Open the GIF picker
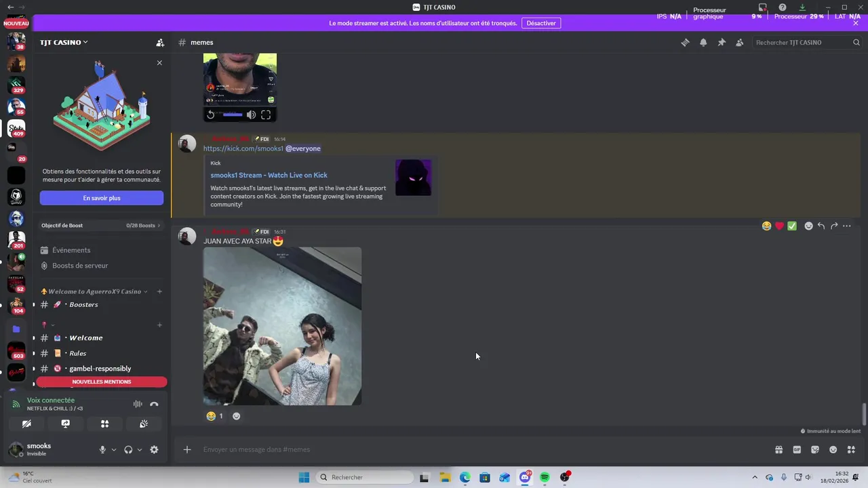 coord(797,449)
